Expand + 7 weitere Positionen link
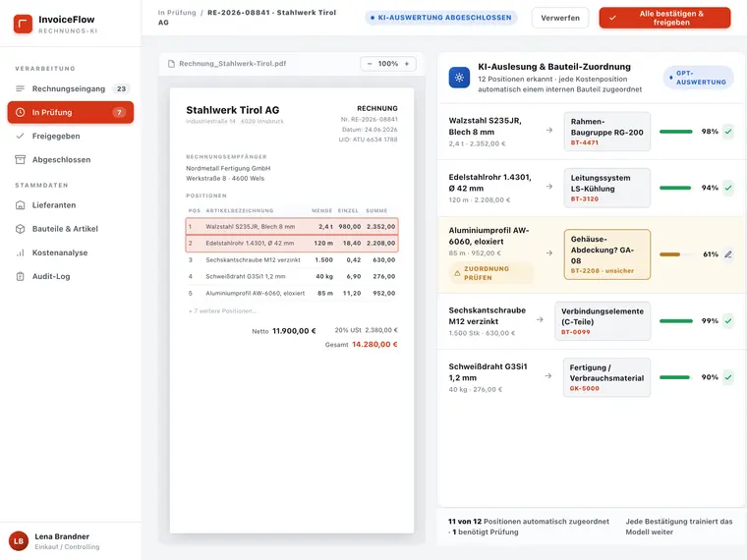The width and height of the screenshot is (747, 560). point(222,311)
